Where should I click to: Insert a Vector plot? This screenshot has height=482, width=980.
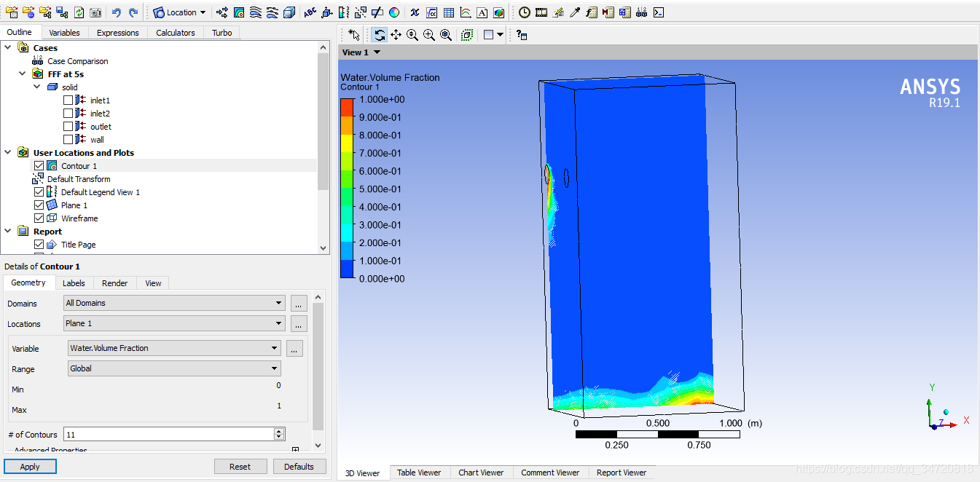click(222, 12)
